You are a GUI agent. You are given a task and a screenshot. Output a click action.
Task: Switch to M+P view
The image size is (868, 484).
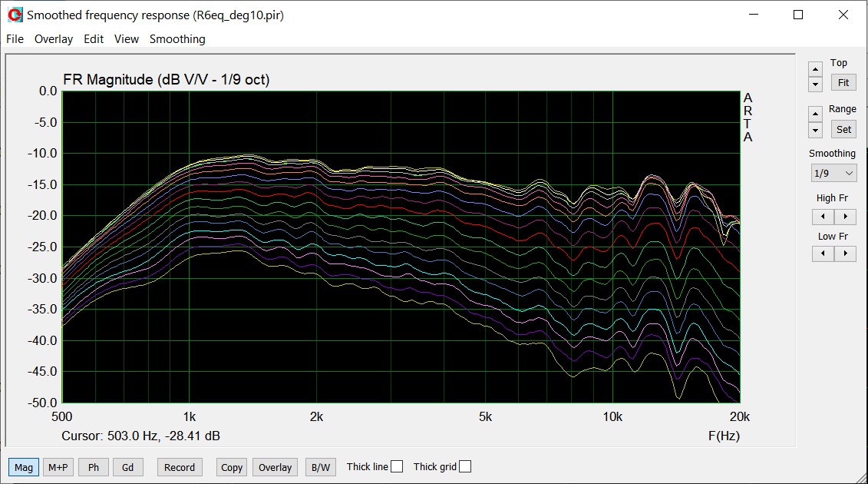point(58,467)
